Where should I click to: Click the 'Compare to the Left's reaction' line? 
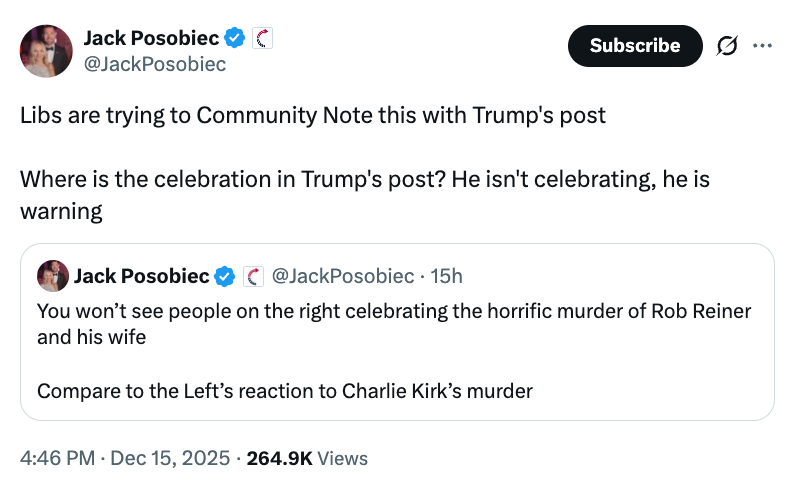click(x=284, y=390)
